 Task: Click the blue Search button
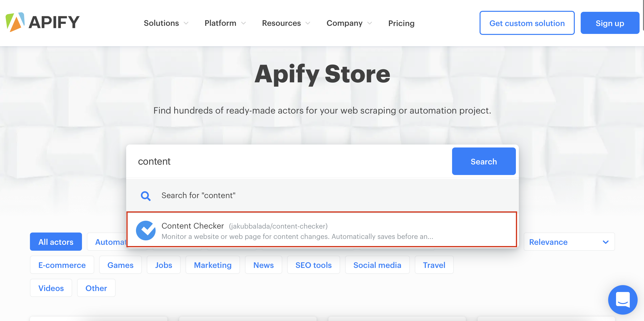coord(483,161)
